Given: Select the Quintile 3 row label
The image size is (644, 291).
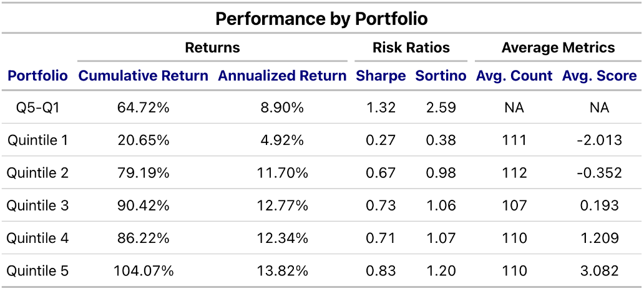Looking at the screenshot, I should [37, 205].
